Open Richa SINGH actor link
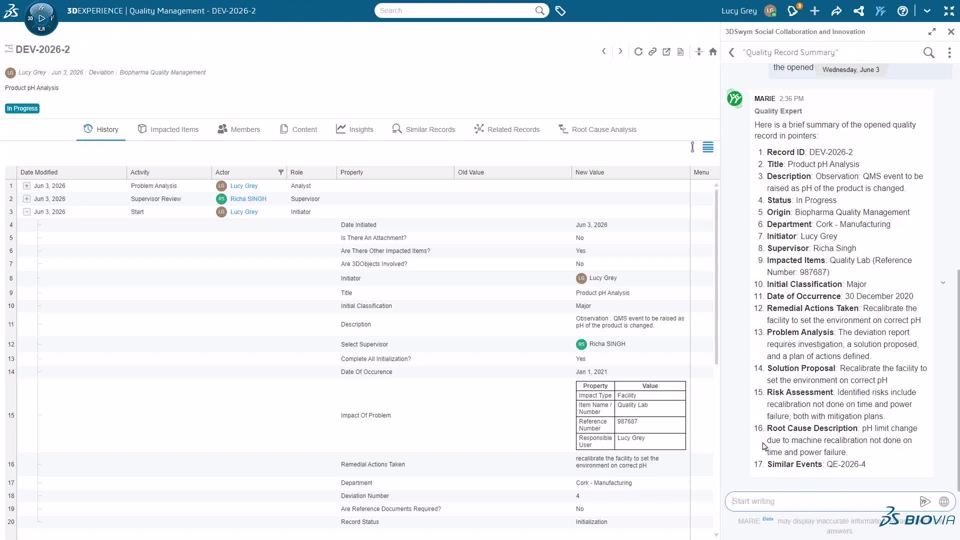960x540 pixels. coord(248,199)
